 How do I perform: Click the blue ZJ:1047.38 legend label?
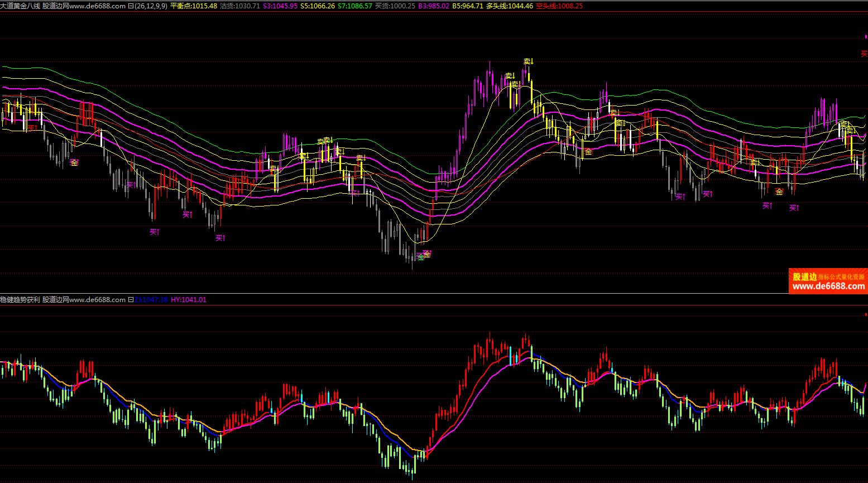[x=151, y=300]
